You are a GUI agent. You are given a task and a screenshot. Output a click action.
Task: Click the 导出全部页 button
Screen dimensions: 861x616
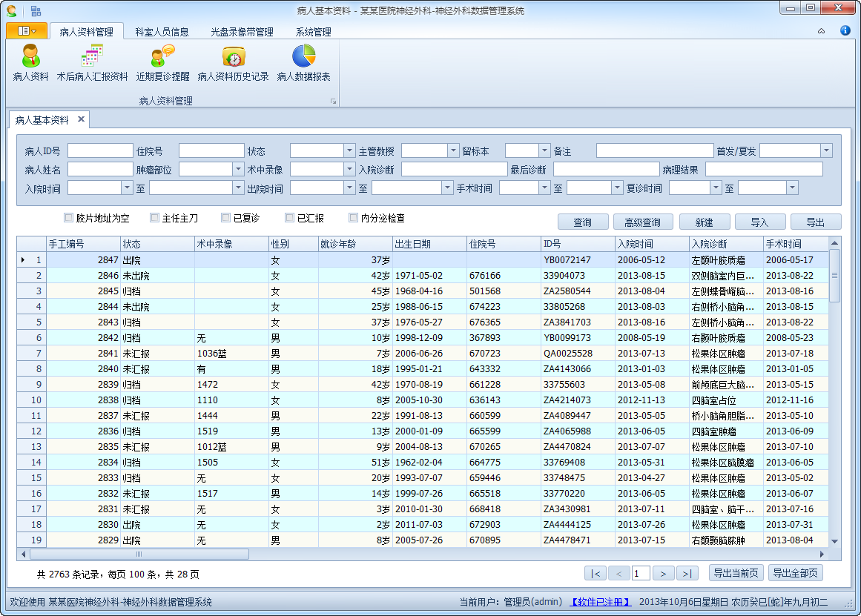[x=795, y=573]
